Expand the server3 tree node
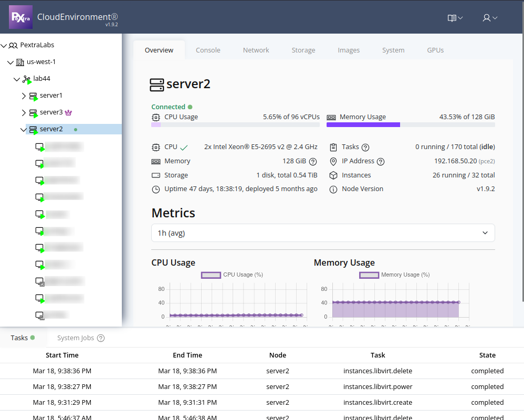This screenshot has height=420, width=524. pos(24,112)
